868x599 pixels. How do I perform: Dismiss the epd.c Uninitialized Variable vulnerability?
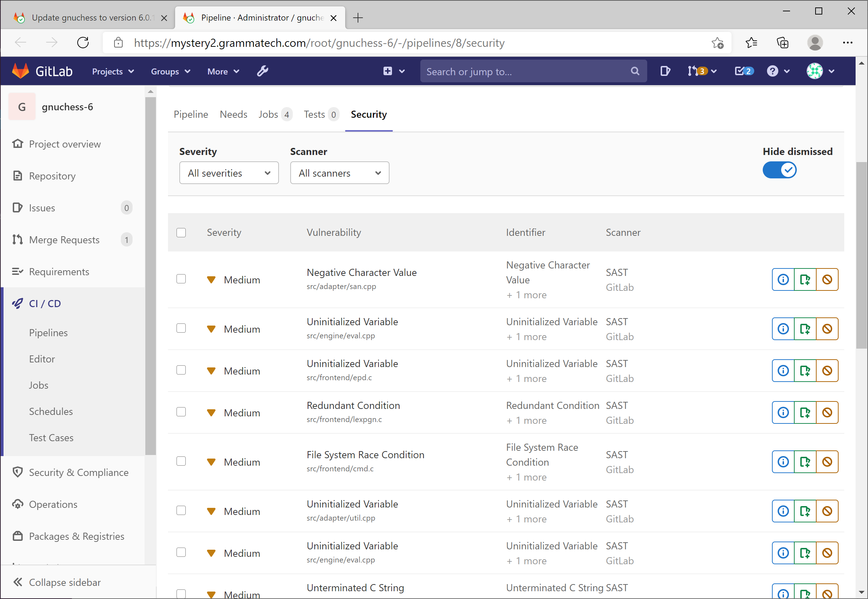pyautogui.click(x=827, y=371)
